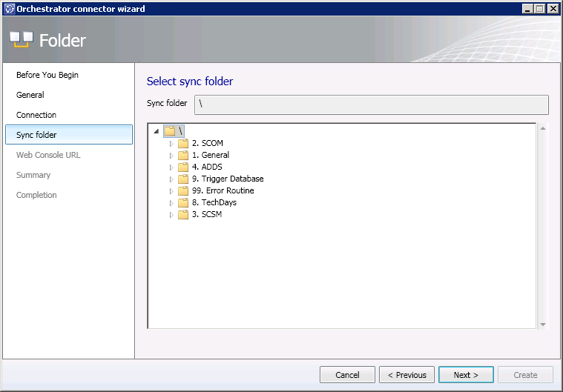Click the 4. ADDS folder icon
Image resolution: width=563 pixels, height=392 pixels.
(x=183, y=167)
